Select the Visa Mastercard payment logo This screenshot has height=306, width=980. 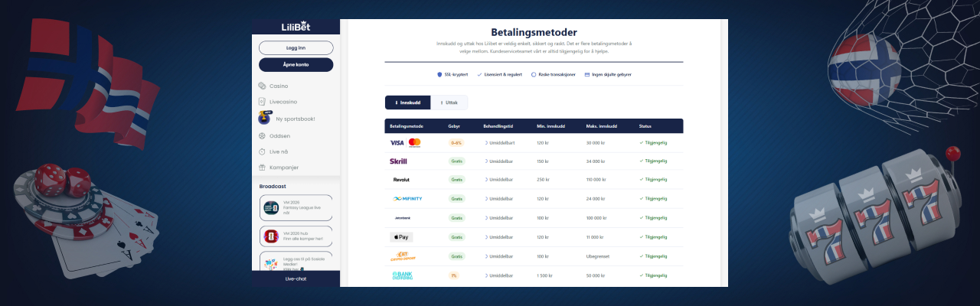pos(406,142)
